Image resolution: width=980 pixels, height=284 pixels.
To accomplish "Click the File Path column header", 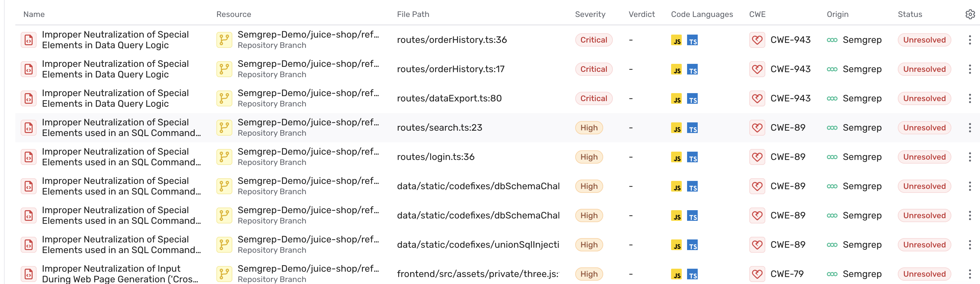I will click(x=413, y=14).
